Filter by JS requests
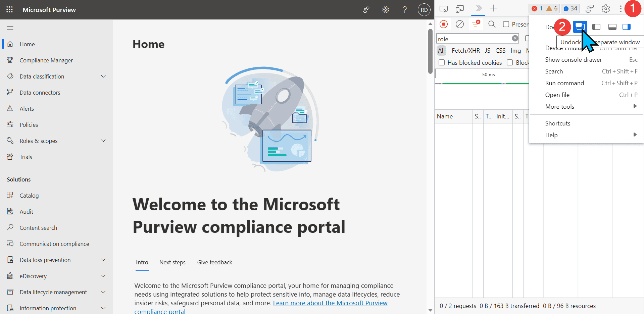Image resolution: width=644 pixels, height=314 pixels. (488, 51)
